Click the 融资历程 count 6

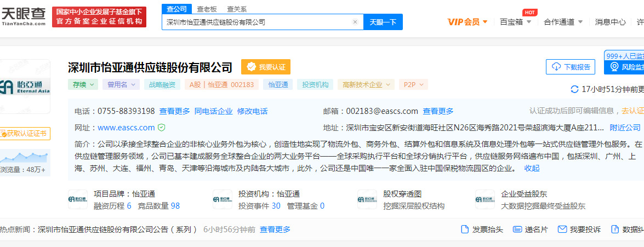[x=129, y=206]
